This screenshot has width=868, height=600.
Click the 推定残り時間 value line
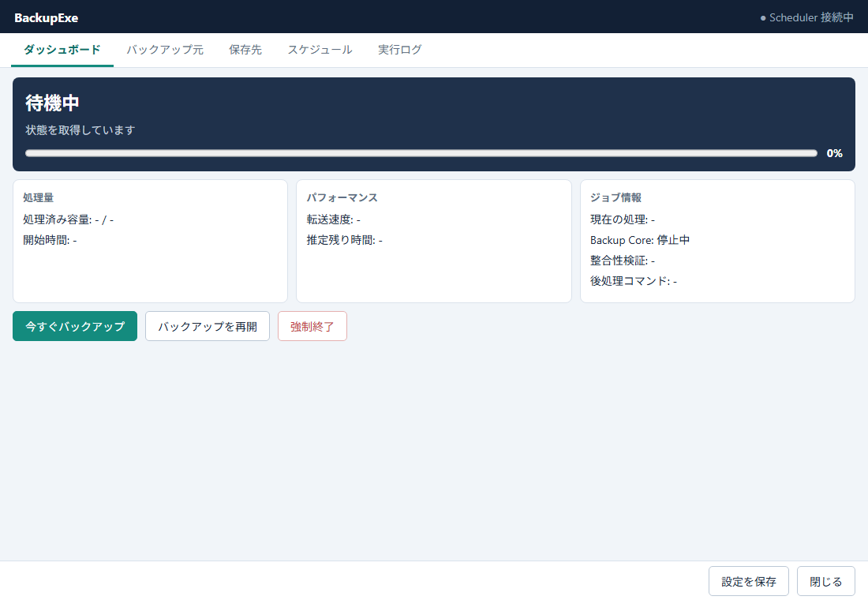(x=344, y=241)
